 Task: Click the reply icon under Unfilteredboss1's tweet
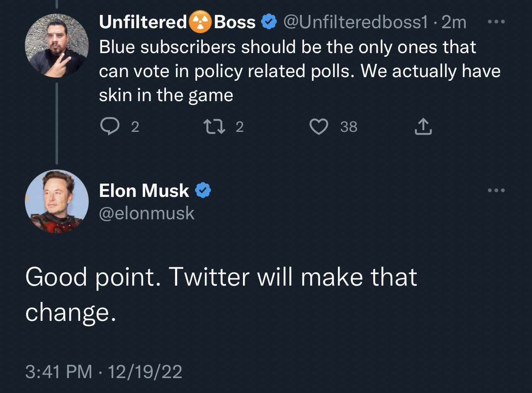point(109,127)
